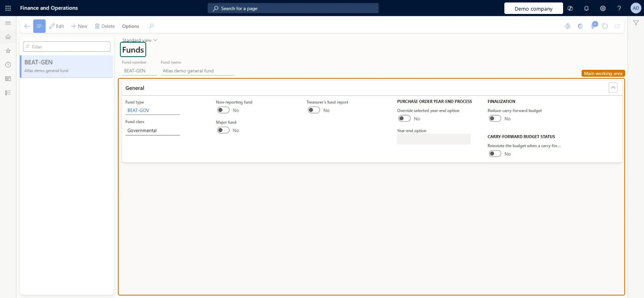The width and height of the screenshot is (644, 298).
Task: Go to the Home icon in sidebar
Action: (x=8, y=37)
